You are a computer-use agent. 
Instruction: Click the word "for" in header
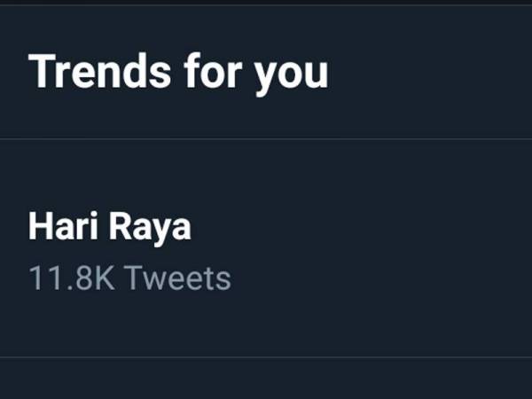(210, 73)
